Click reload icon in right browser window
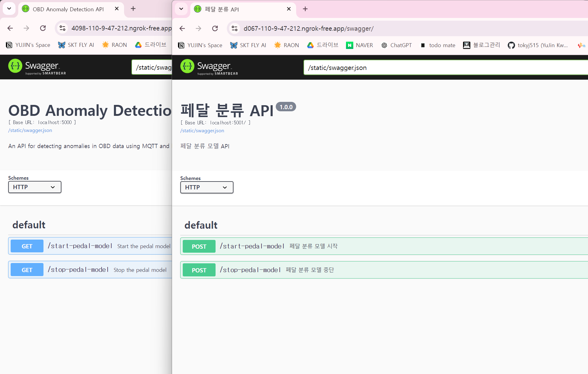 [x=215, y=29]
